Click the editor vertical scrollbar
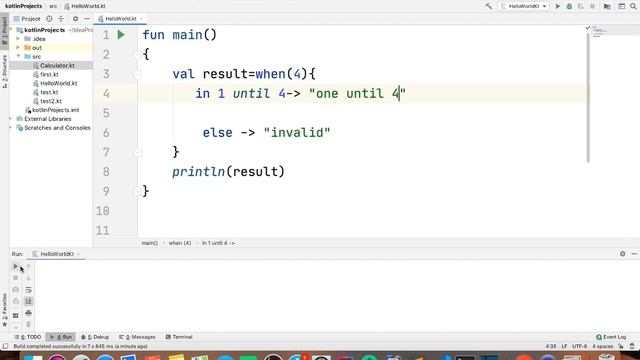 [588, 98]
